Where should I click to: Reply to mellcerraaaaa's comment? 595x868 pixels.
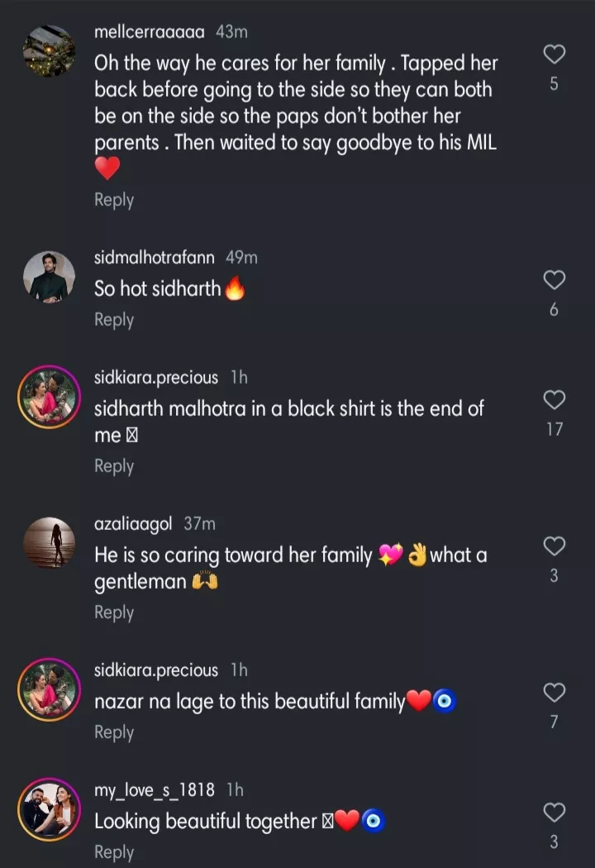(x=114, y=200)
